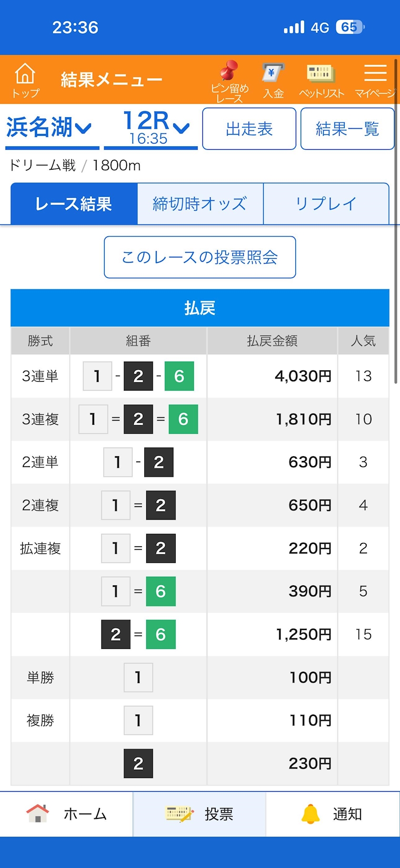Viewport: 400px width, 868px height.
Task: Select the レース結果 tab
Action: [74, 204]
